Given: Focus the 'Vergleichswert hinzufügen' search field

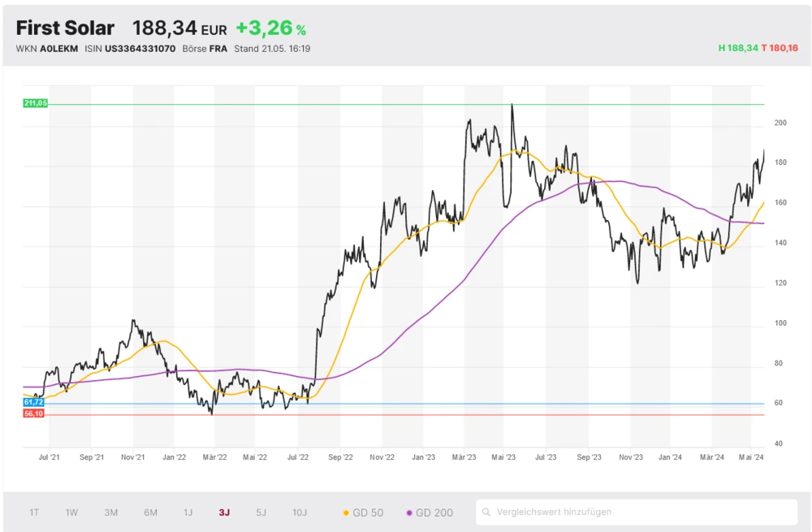Looking at the screenshot, I should pyautogui.click(x=641, y=513).
